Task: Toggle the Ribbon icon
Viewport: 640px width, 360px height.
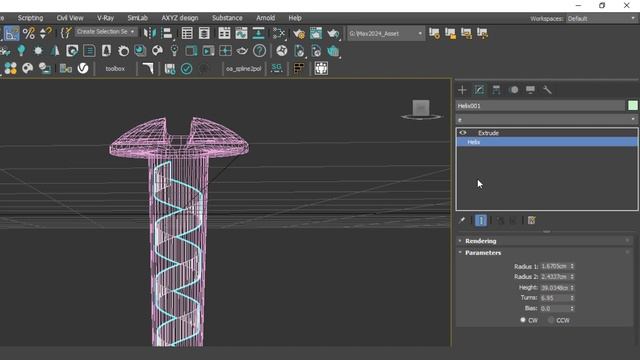Action: [x=224, y=33]
